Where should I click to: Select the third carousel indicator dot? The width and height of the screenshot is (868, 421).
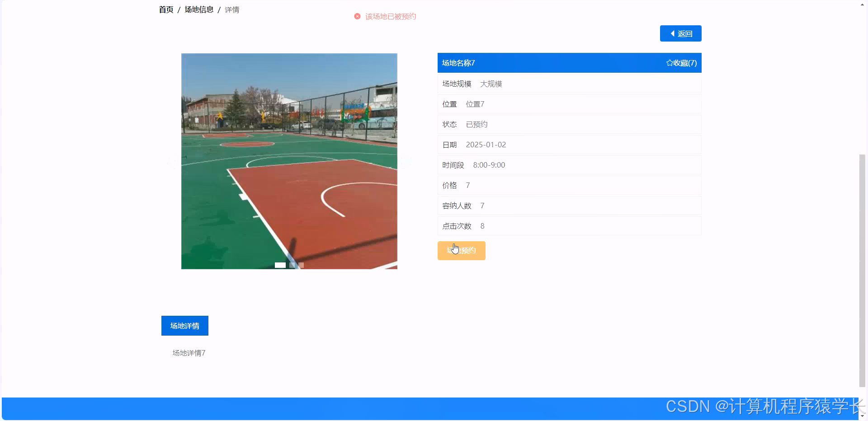(x=301, y=265)
